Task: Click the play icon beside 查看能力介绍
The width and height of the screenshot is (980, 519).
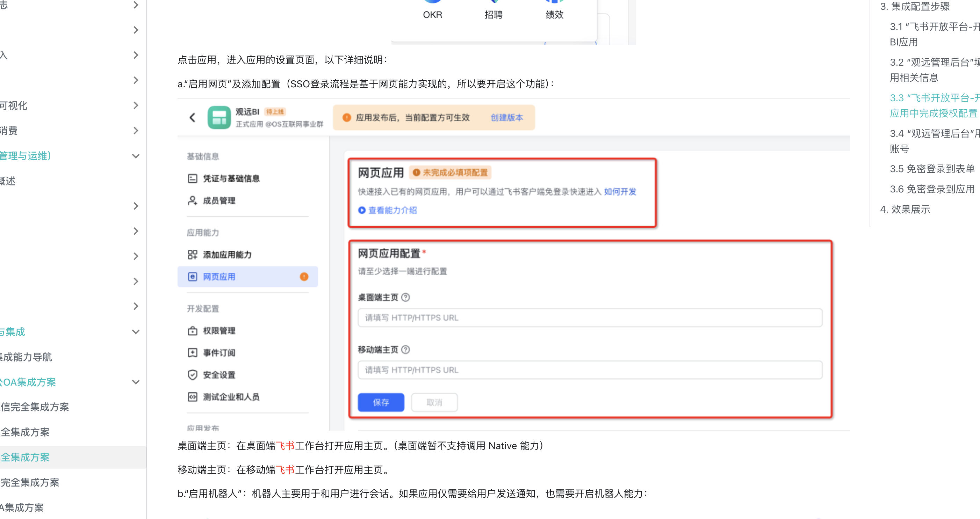Action: (x=362, y=210)
